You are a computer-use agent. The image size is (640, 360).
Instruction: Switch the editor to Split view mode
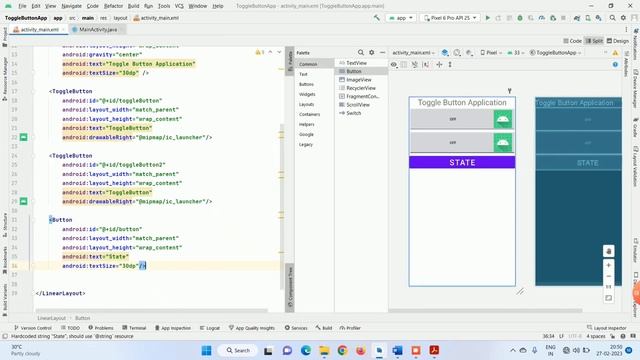(594, 41)
